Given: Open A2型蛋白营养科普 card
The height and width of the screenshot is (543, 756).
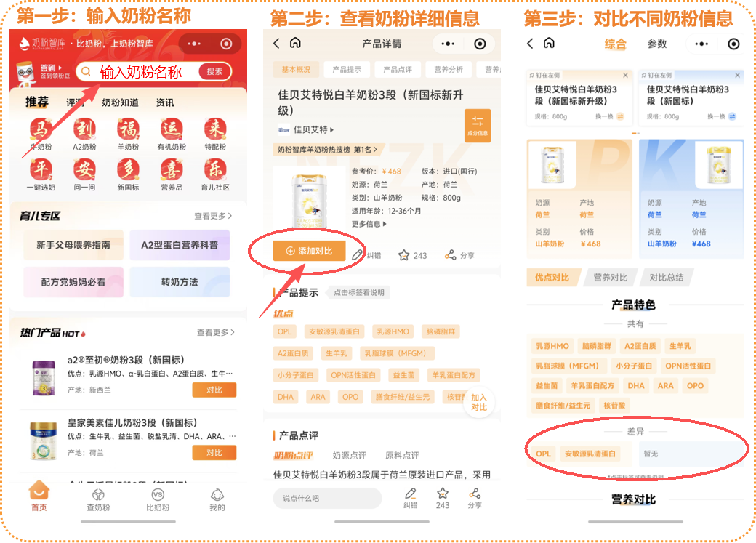Looking at the screenshot, I should coord(180,245).
